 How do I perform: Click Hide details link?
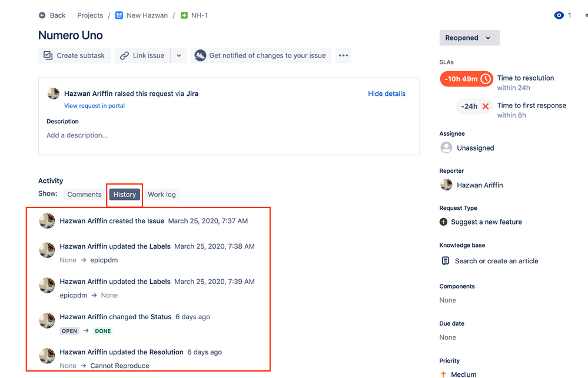[x=387, y=93]
